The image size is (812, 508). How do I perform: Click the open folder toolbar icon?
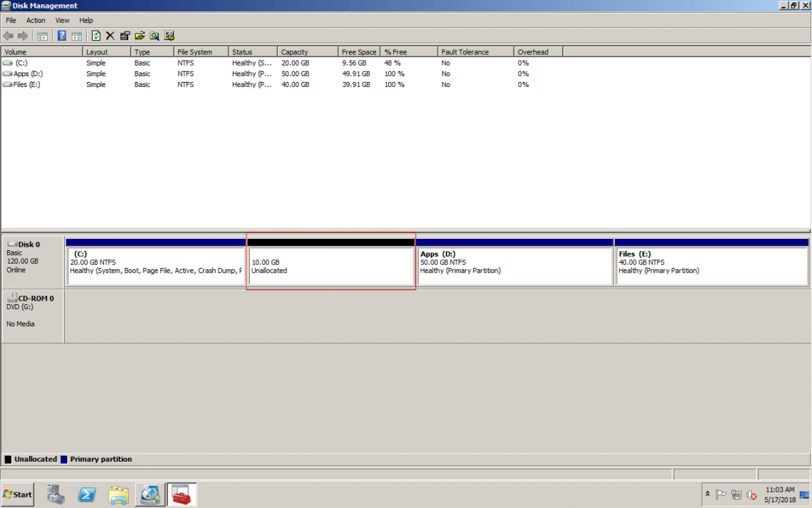coord(140,36)
